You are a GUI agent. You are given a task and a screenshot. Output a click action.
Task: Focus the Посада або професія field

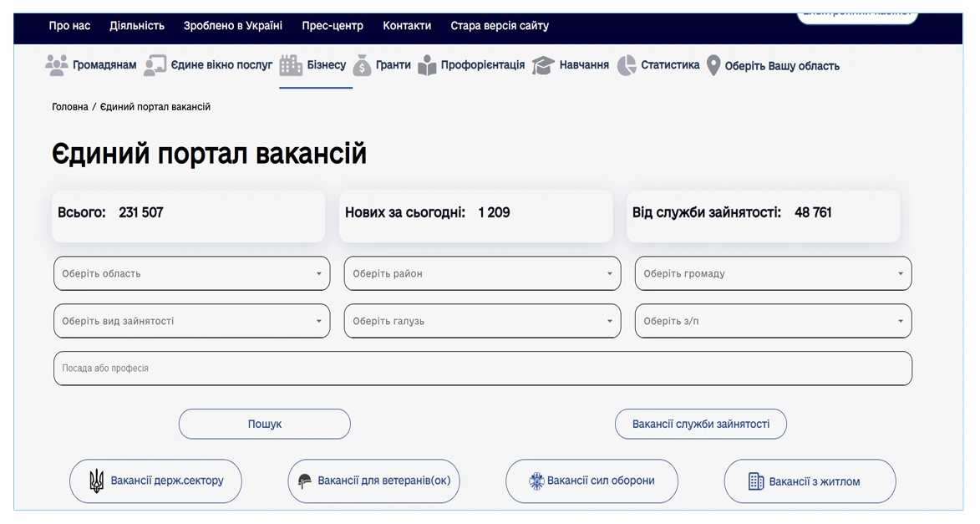[483, 369]
